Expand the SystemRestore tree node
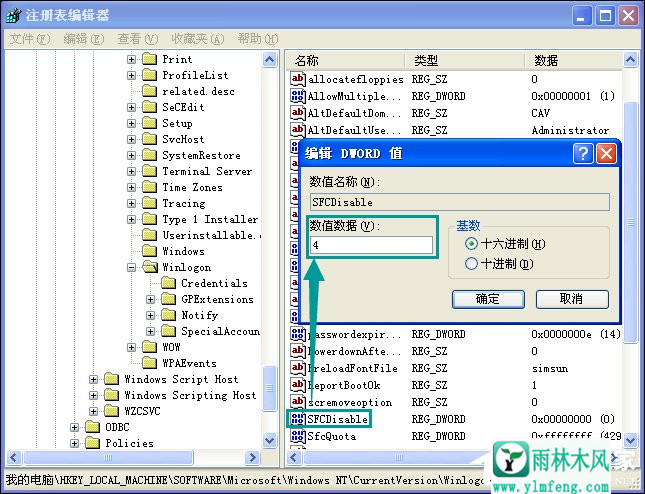This screenshot has width=645, height=494. click(x=131, y=155)
